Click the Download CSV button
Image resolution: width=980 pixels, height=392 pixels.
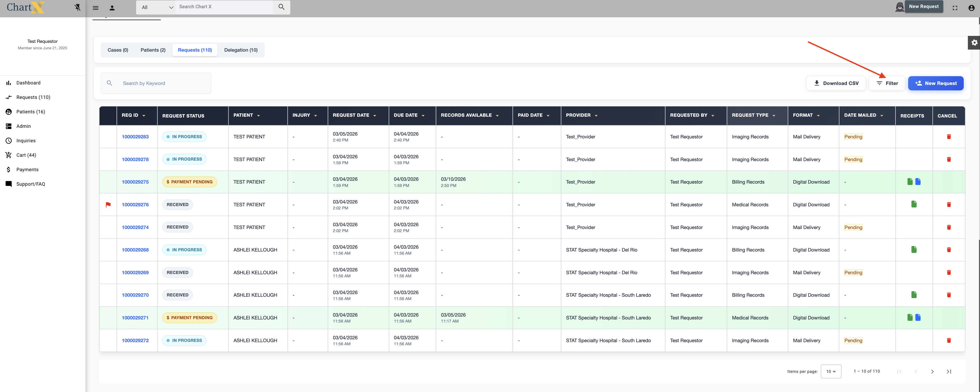coord(836,83)
